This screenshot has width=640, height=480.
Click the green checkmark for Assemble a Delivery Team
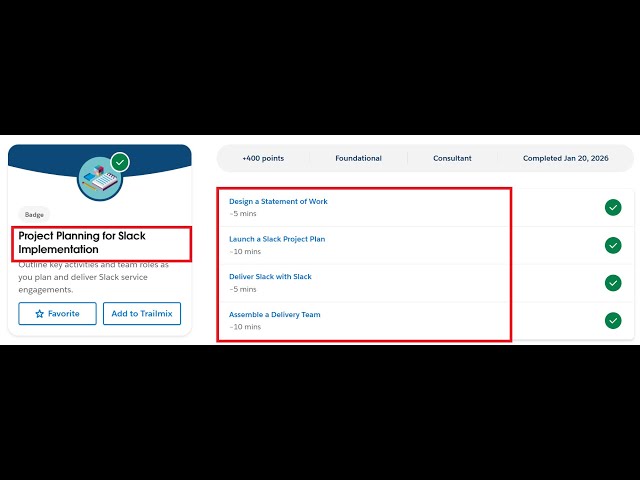click(x=613, y=320)
